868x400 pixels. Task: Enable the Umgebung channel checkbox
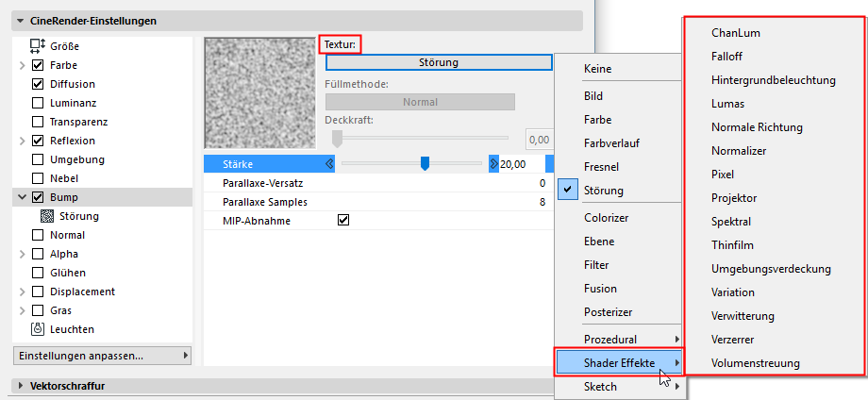click(x=38, y=159)
